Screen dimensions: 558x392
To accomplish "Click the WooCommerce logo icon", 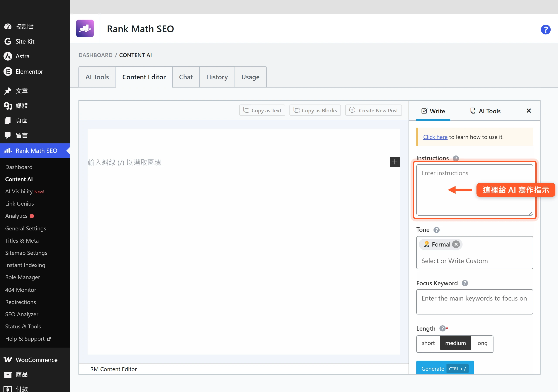I will [8, 360].
